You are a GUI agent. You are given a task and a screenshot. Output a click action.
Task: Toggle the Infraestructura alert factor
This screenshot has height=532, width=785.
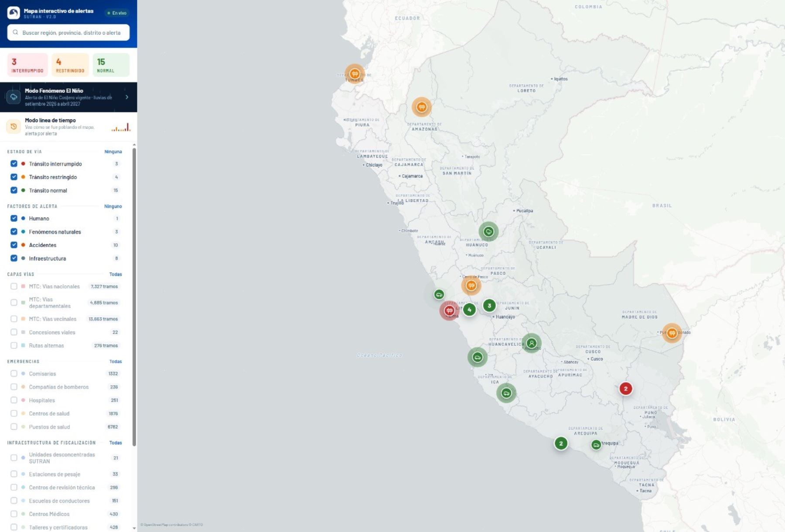pos(14,258)
